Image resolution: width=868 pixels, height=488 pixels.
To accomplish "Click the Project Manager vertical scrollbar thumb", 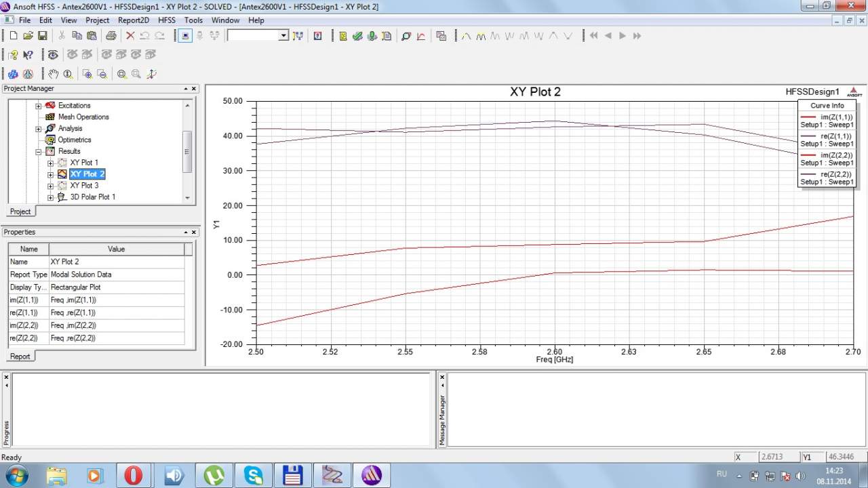I will pos(187,151).
